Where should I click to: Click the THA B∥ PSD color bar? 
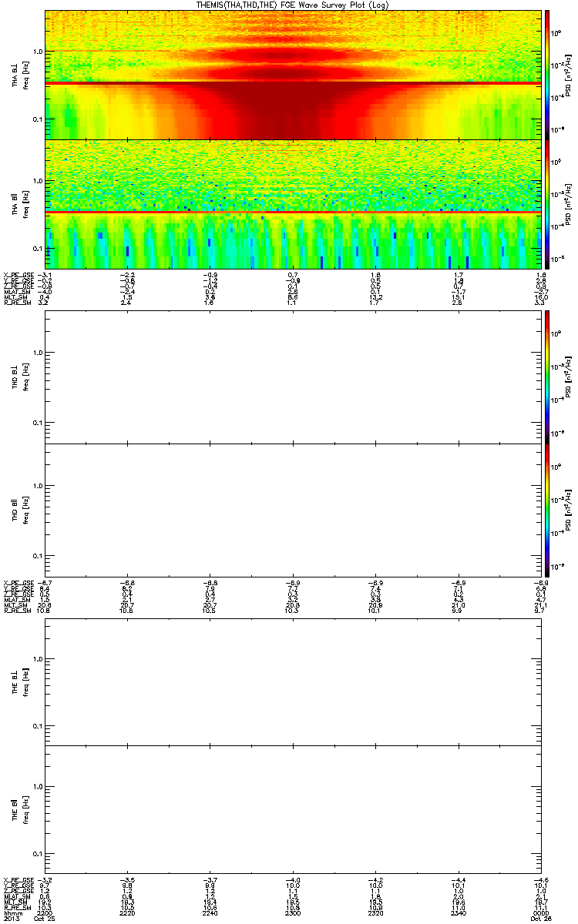[x=547, y=203]
